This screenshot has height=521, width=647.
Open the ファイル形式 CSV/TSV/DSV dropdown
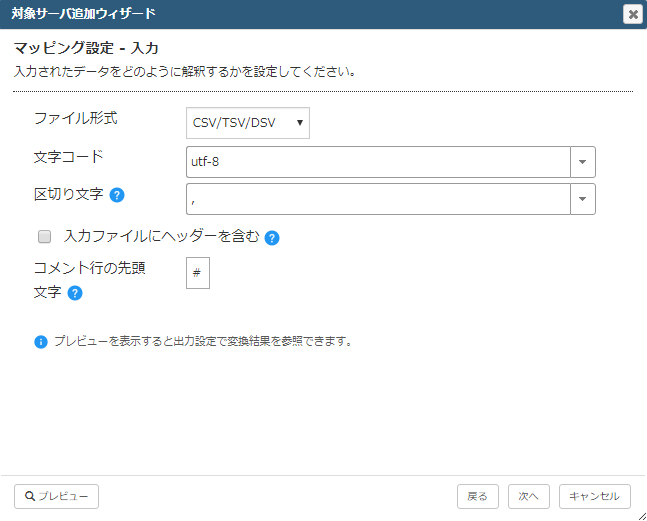tap(248, 123)
